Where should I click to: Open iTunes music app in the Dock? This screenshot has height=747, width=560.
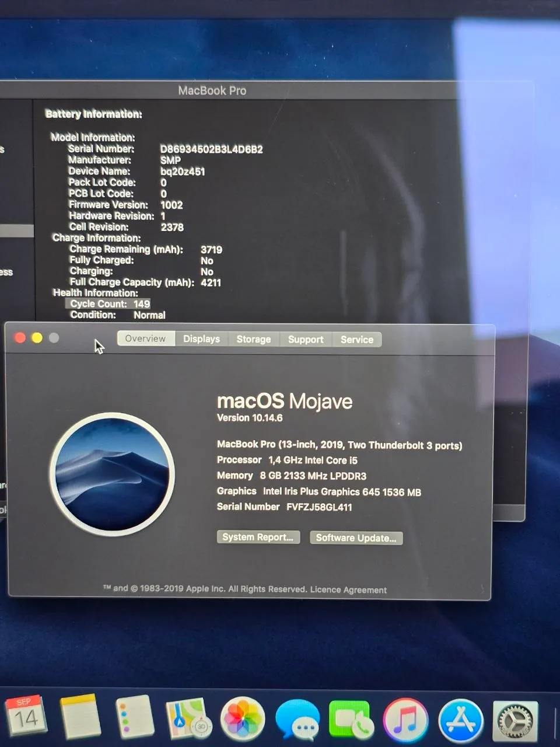[x=406, y=720]
